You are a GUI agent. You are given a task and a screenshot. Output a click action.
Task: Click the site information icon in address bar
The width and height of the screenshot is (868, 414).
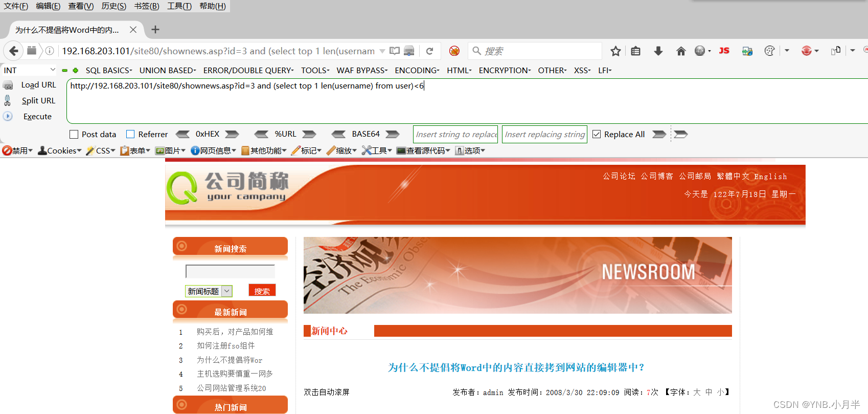click(50, 51)
